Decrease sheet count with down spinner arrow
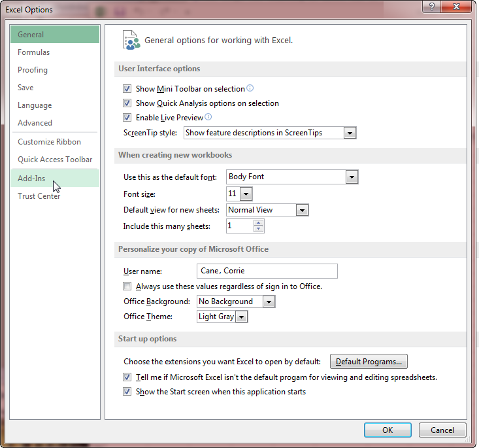The height and width of the screenshot is (448, 479). point(259,230)
